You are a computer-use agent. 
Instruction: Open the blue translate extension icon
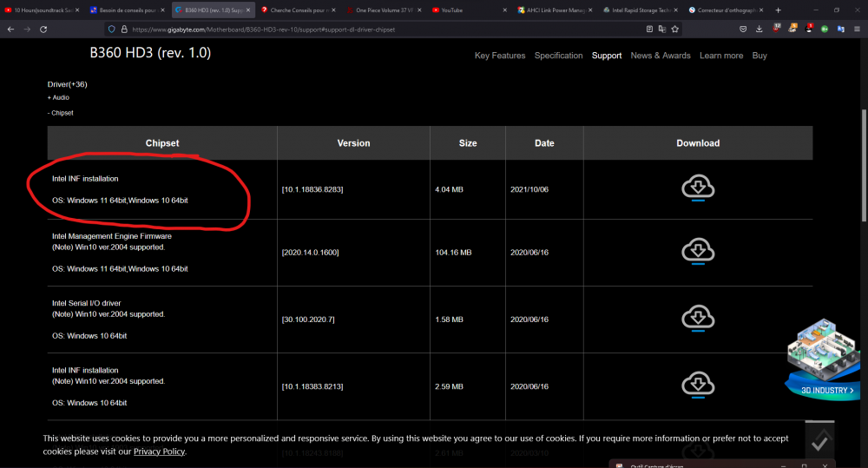coord(841,30)
